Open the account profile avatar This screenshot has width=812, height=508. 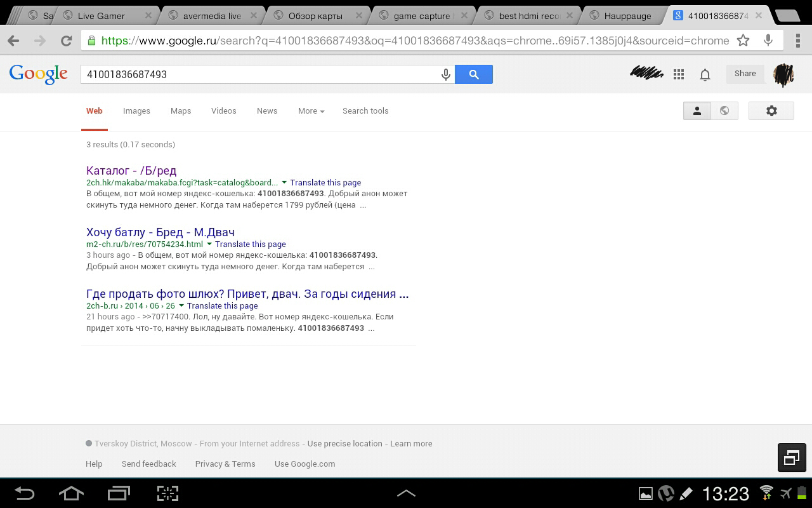click(783, 74)
